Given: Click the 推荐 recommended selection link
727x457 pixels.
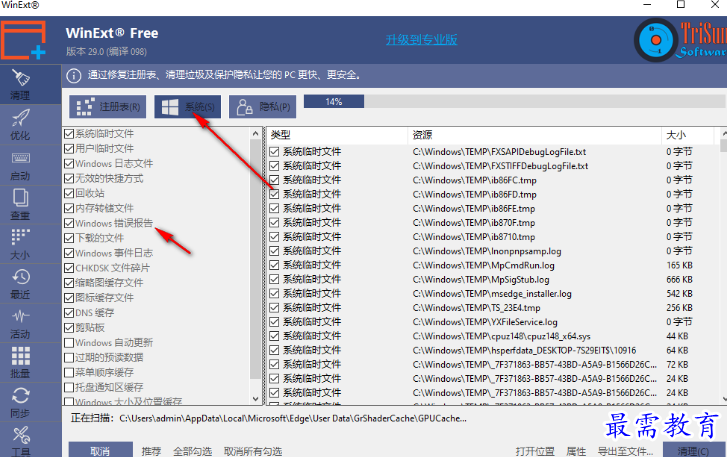Looking at the screenshot, I should point(151,451).
